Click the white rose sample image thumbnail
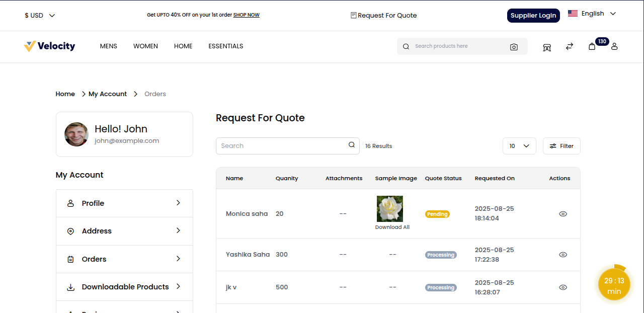 tap(389, 208)
